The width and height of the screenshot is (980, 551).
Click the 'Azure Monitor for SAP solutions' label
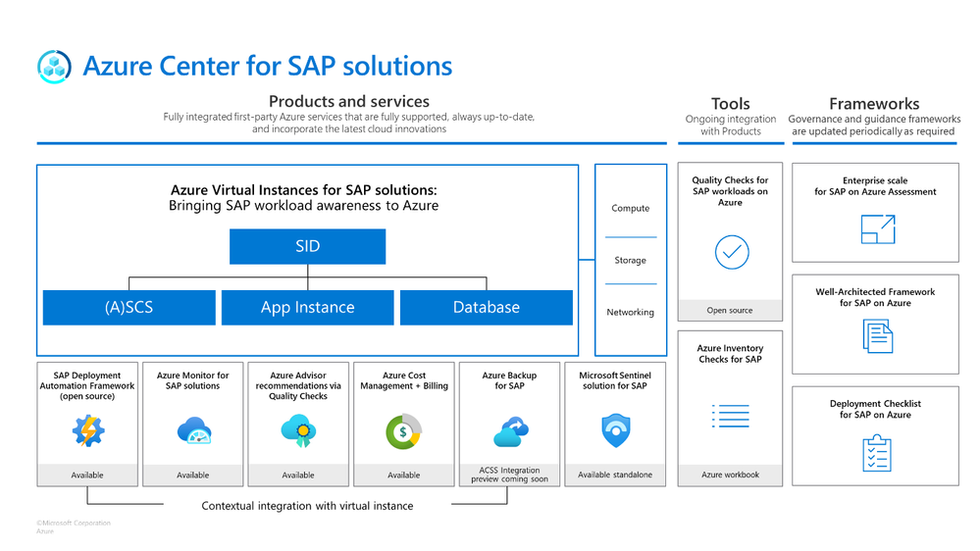click(193, 380)
